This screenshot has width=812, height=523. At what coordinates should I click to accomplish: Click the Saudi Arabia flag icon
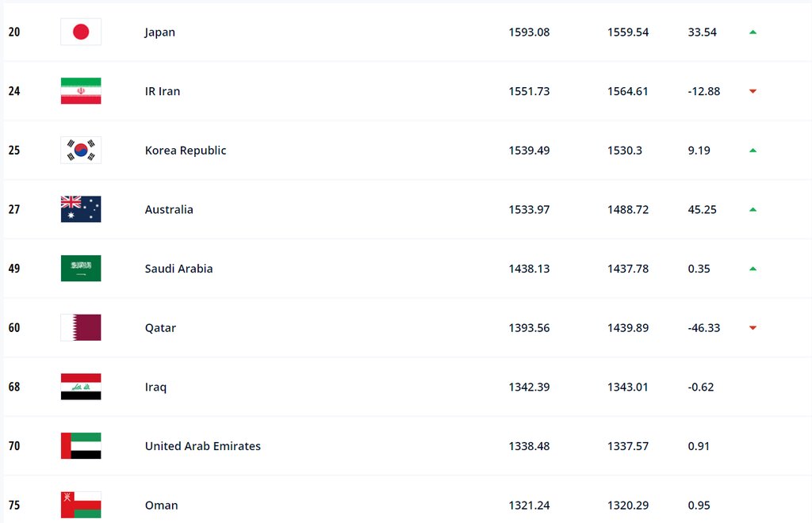click(x=81, y=269)
